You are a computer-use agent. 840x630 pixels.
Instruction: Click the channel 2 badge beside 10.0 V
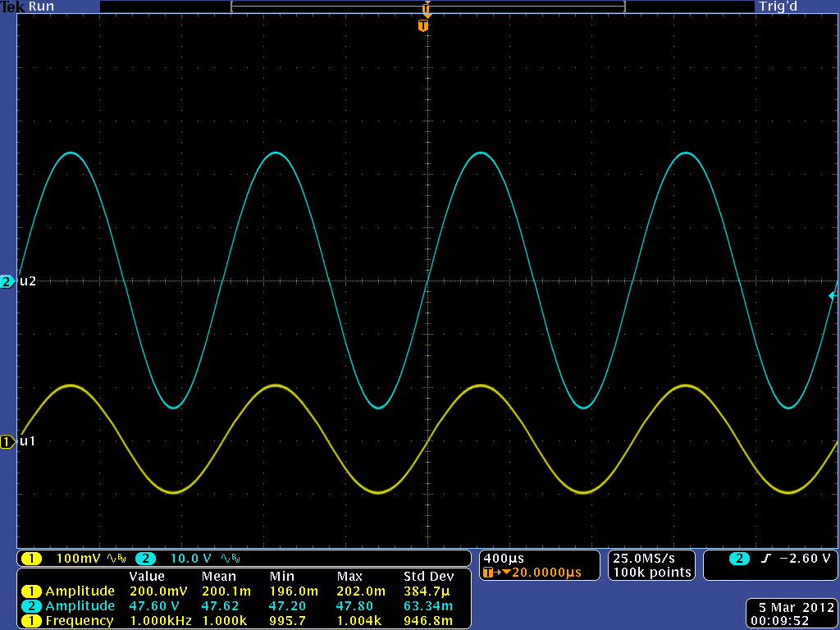[x=146, y=559]
